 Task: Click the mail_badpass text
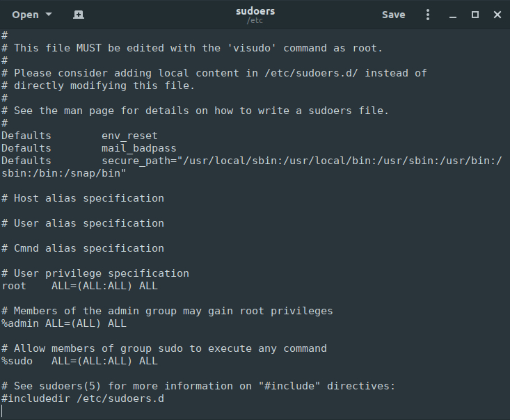(138, 148)
